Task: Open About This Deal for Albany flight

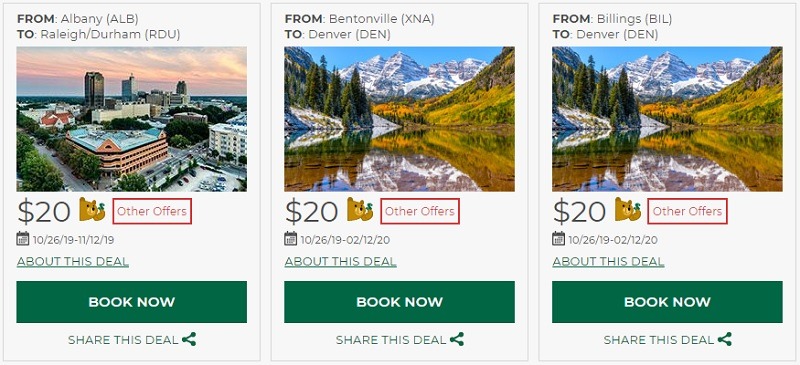Action: pos(72,262)
